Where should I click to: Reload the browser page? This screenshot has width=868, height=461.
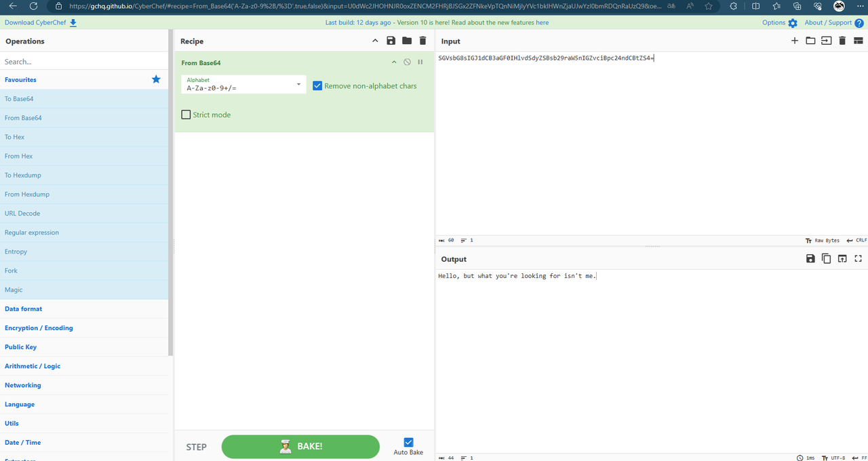click(34, 6)
